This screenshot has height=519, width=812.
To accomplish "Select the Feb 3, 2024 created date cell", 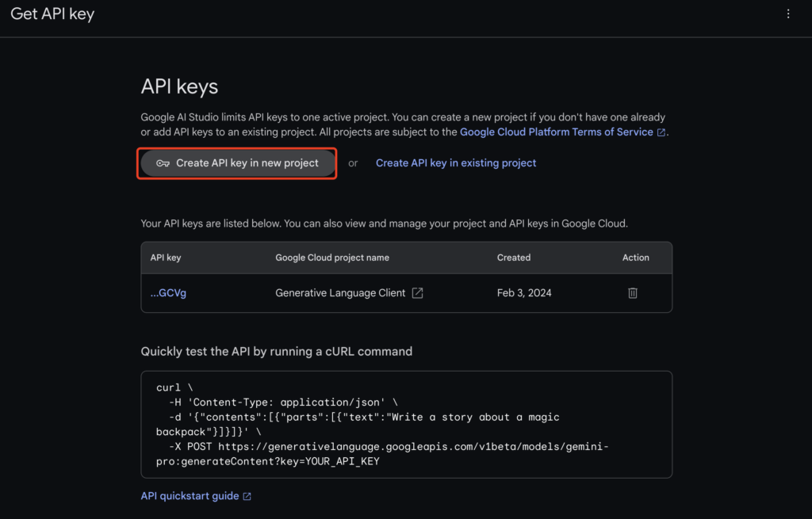I will click(x=524, y=293).
